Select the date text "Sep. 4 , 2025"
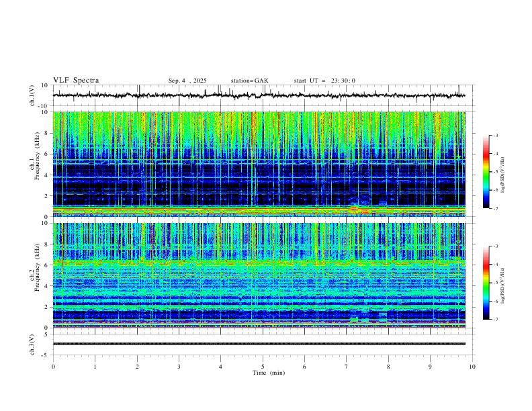Screen dimensions: 532x411 (x=187, y=81)
